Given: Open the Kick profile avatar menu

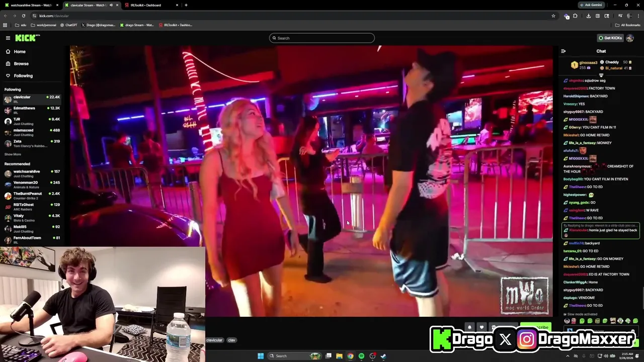Looking at the screenshot, I should [x=630, y=38].
